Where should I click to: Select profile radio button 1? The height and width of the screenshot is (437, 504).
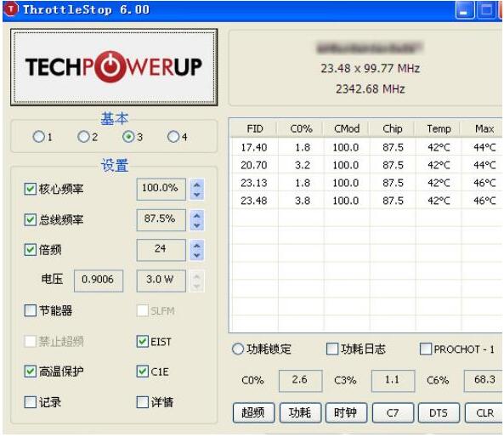(x=39, y=137)
